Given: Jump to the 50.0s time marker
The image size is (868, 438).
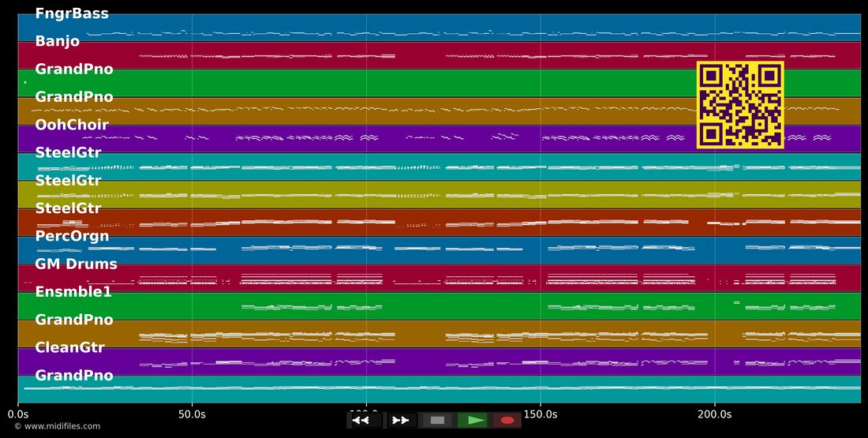Looking at the screenshot, I should coord(192,414).
